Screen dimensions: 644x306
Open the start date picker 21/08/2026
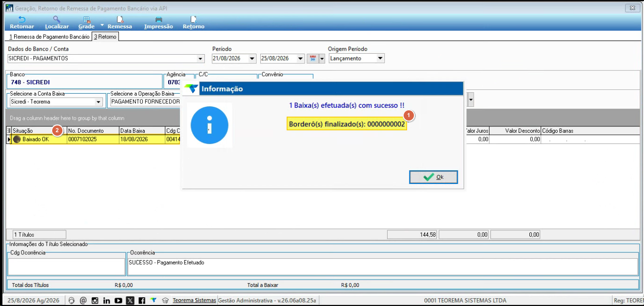click(252, 59)
